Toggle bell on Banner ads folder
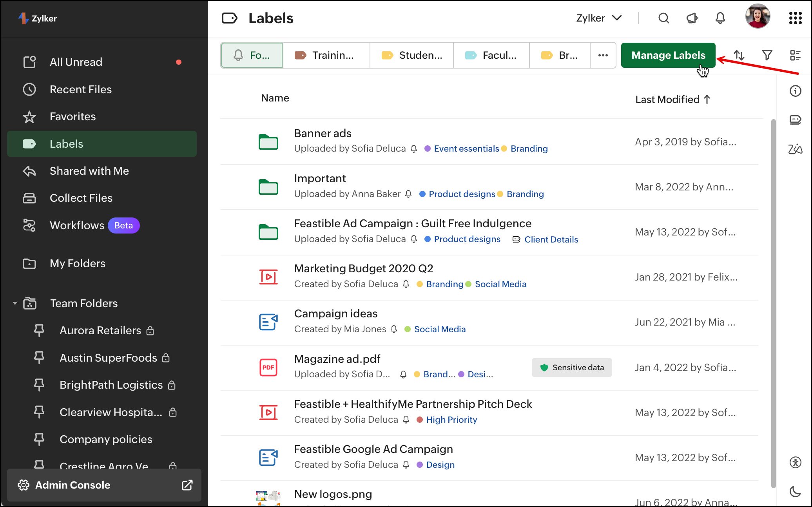Viewport: 812px width, 507px height. [x=414, y=149]
